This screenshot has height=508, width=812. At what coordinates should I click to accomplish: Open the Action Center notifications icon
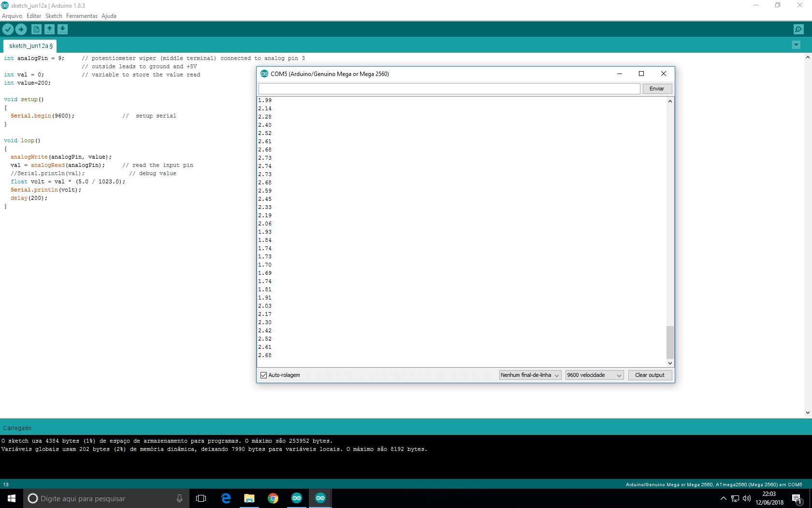pos(797,498)
